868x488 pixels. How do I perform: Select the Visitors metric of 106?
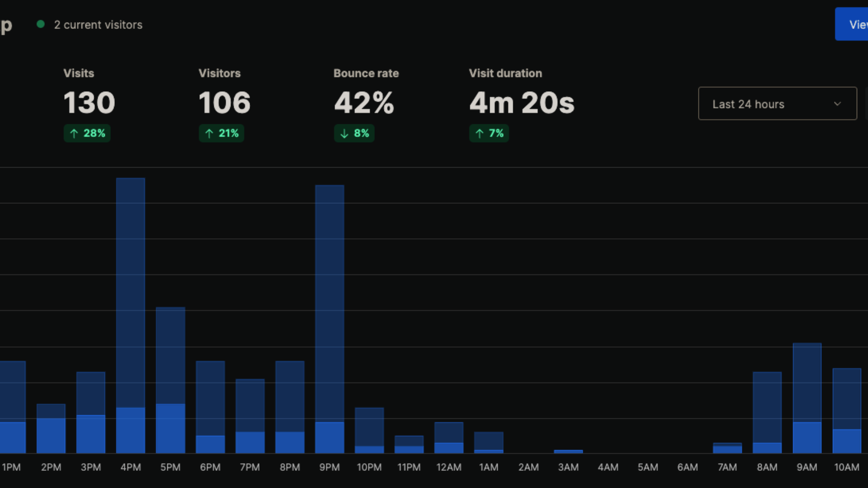click(x=224, y=103)
